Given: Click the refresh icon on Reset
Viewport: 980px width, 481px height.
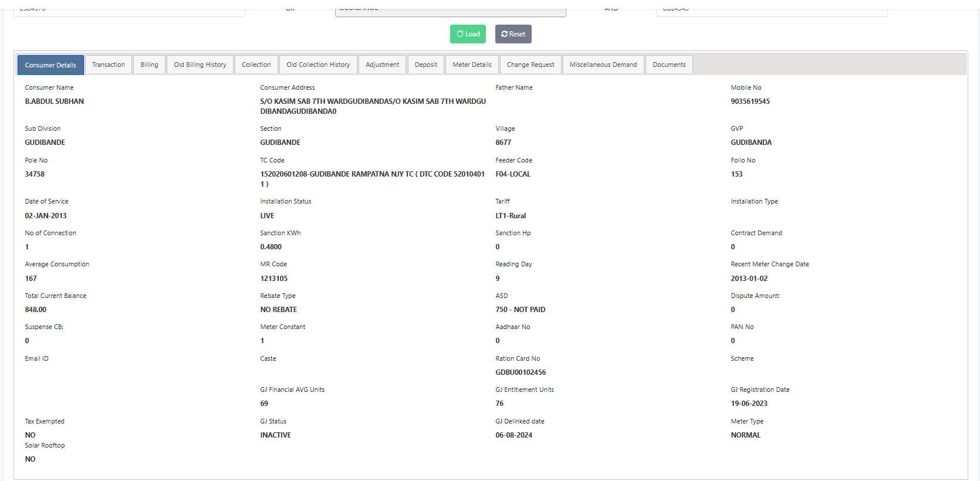Looking at the screenshot, I should coord(504,34).
